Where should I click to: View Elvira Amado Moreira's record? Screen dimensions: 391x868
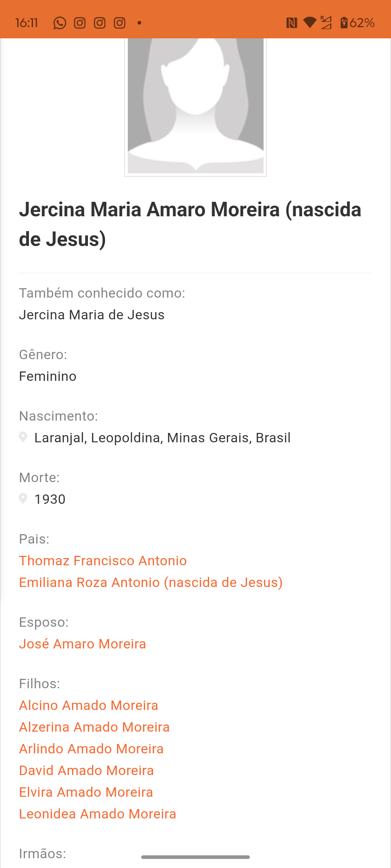click(86, 792)
